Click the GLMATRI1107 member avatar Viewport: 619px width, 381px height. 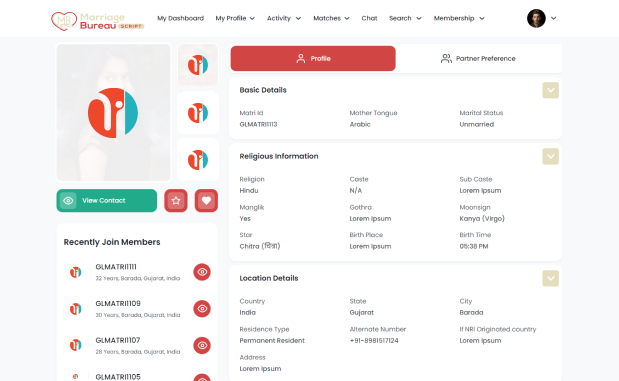[75, 345]
